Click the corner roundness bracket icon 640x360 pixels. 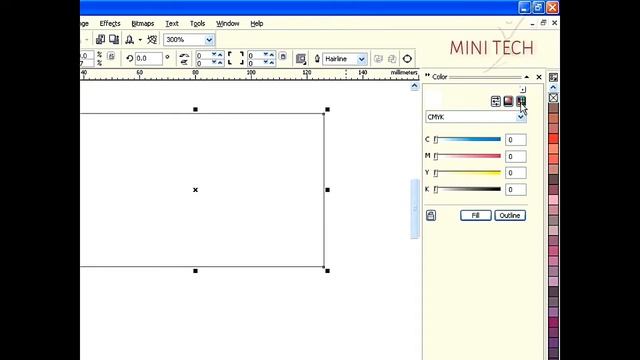[x=236, y=58]
